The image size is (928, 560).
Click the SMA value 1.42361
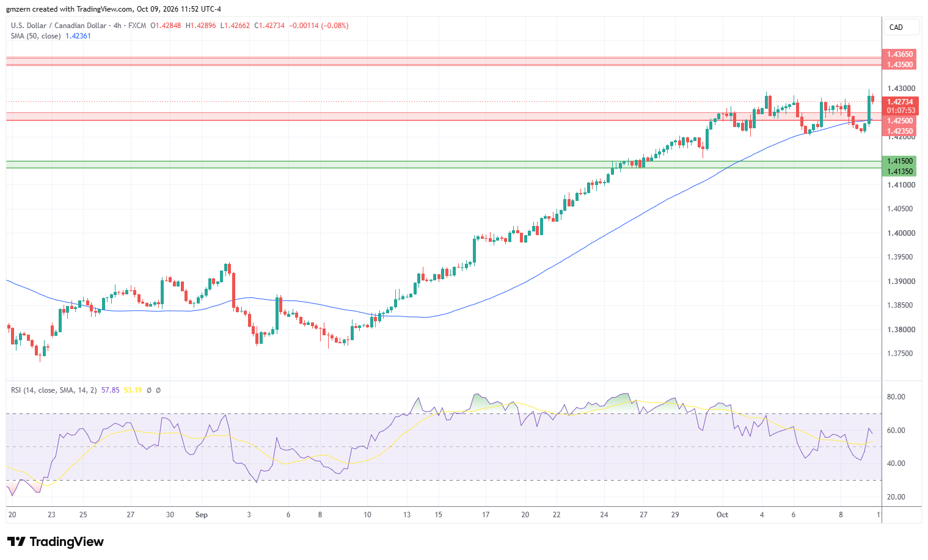tap(78, 36)
